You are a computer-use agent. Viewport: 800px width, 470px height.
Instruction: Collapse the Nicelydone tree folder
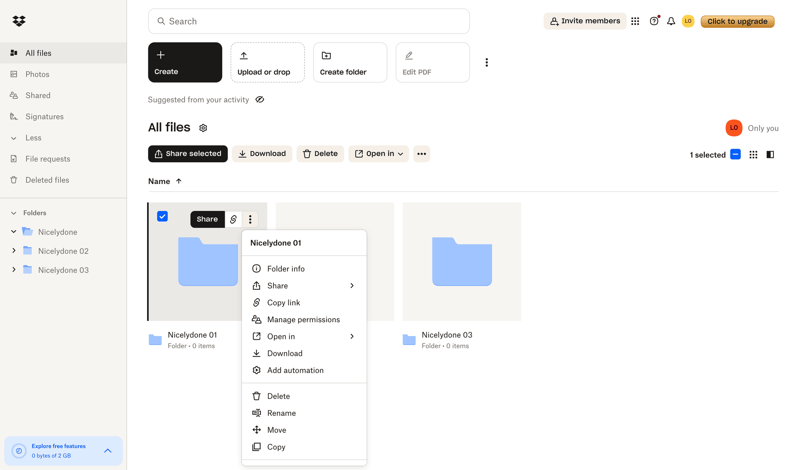click(x=14, y=232)
